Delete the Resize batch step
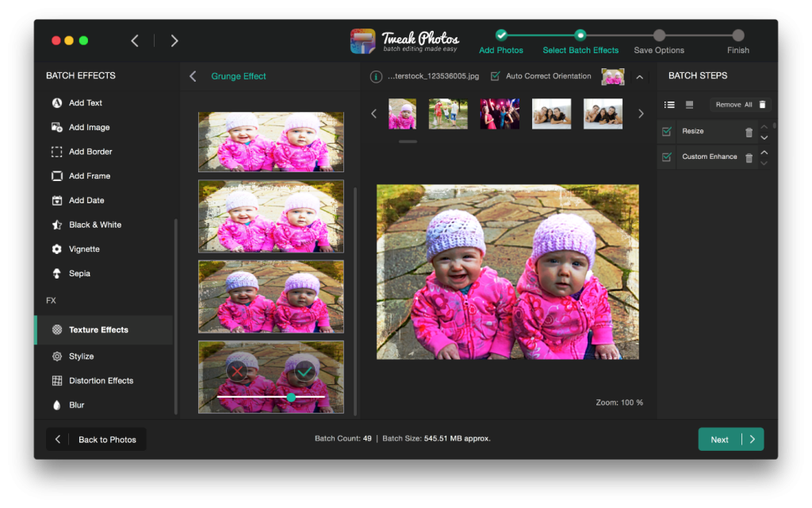The image size is (812, 508). click(x=749, y=131)
